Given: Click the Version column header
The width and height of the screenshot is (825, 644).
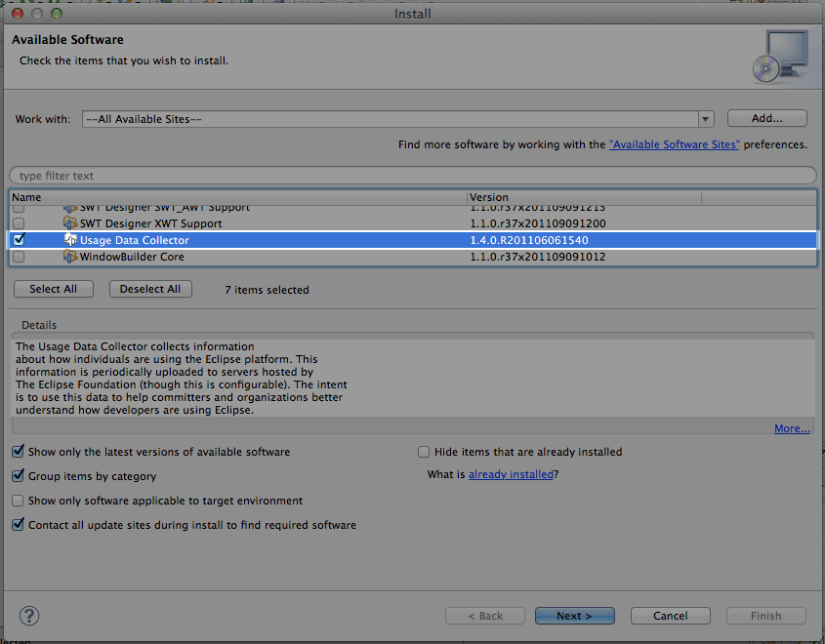Looking at the screenshot, I should pyautogui.click(x=584, y=197).
